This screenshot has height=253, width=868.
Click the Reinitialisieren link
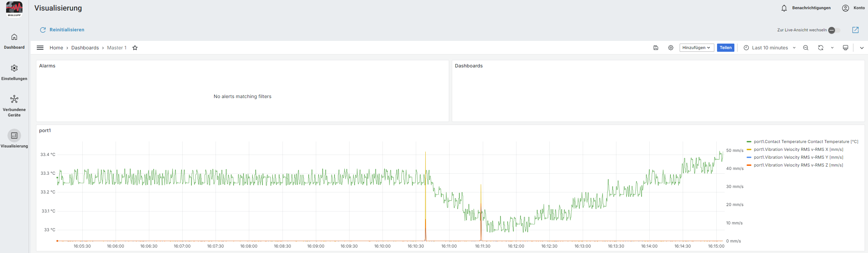67,30
